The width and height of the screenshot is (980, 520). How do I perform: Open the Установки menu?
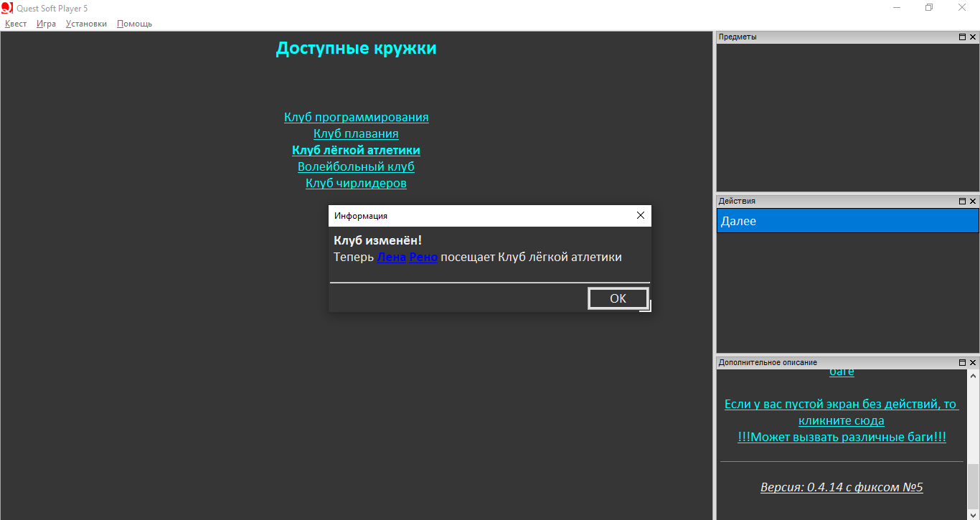[x=86, y=24]
